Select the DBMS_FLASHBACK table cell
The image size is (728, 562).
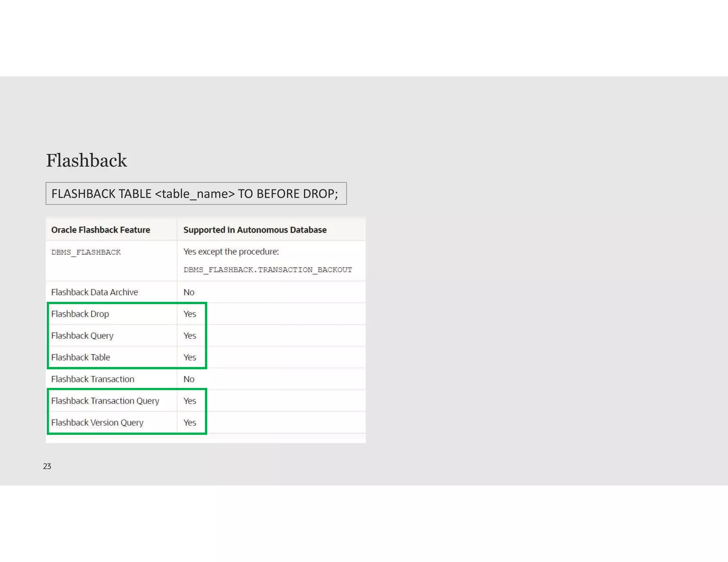(86, 252)
